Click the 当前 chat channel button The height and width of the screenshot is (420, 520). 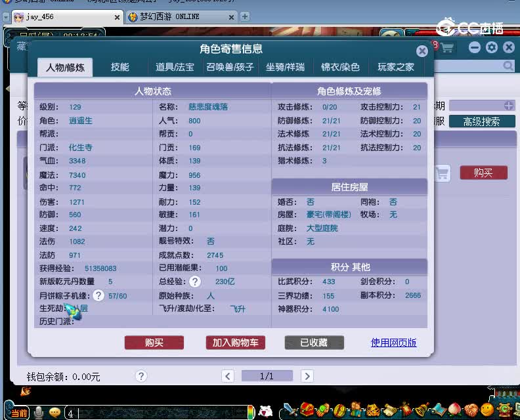[x=18, y=413]
